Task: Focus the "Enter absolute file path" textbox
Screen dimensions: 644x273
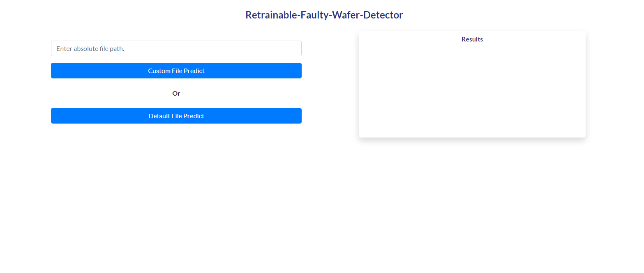Action: click(176, 48)
